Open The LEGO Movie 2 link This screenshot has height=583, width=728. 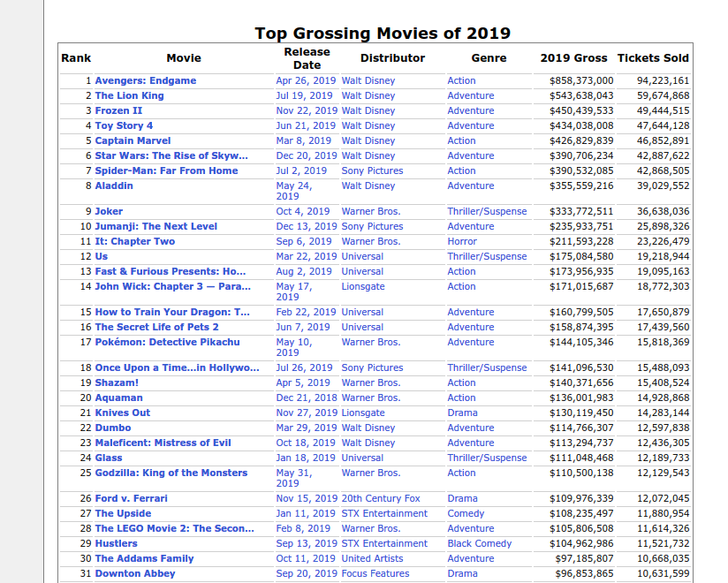pos(175,529)
